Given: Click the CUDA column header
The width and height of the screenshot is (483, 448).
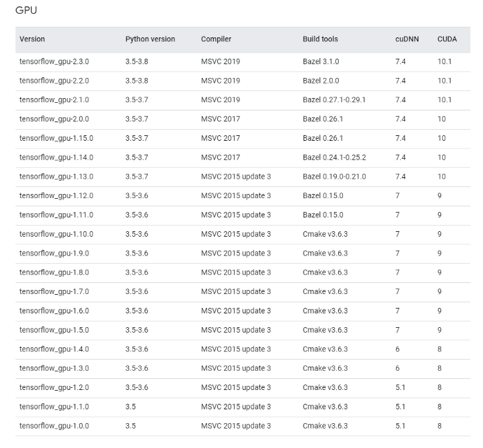Looking at the screenshot, I should 446,39.
